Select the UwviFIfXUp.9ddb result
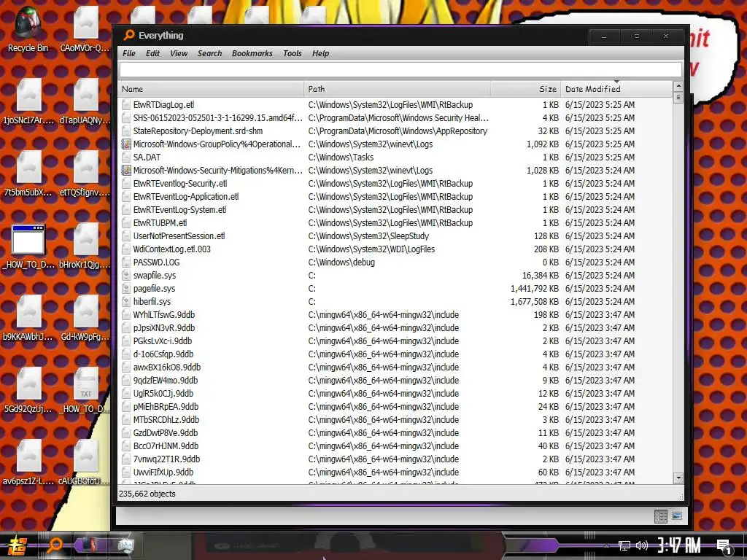Viewport: 747px width, 560px height. pos(395,472)
